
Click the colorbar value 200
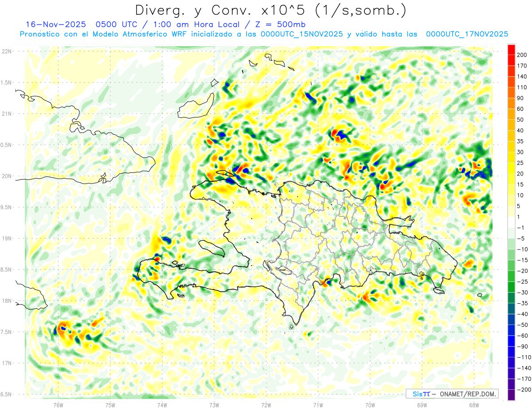pyautogui.click(x=522, y=55)
